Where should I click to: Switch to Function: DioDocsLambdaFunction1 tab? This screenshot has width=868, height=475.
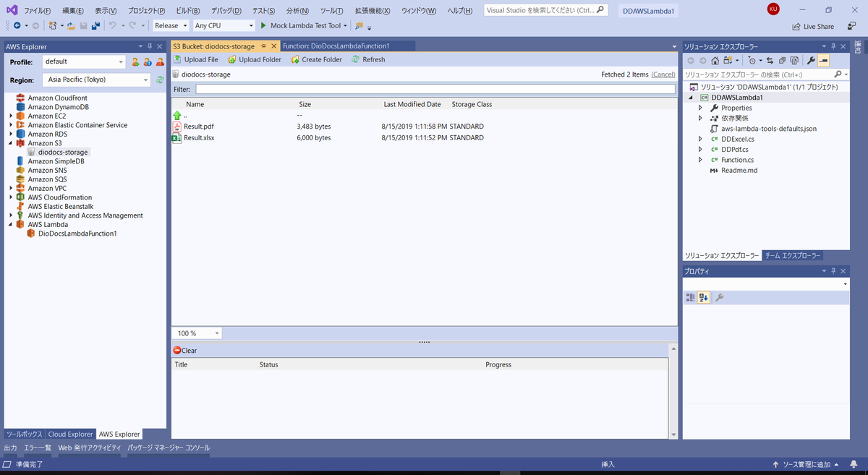coord(336,46)
